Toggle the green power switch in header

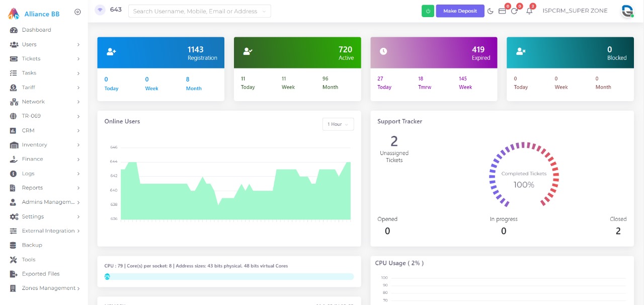click(x=428, y=11)
